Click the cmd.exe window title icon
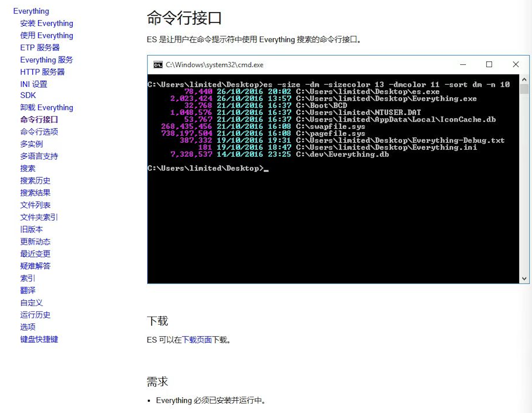The height and width of the screenshot is (413, 532). 158,65
